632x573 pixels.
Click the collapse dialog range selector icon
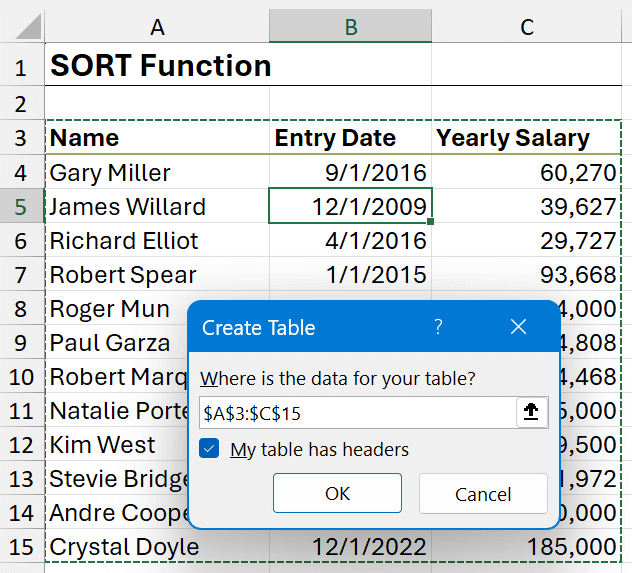coord(532,412)
